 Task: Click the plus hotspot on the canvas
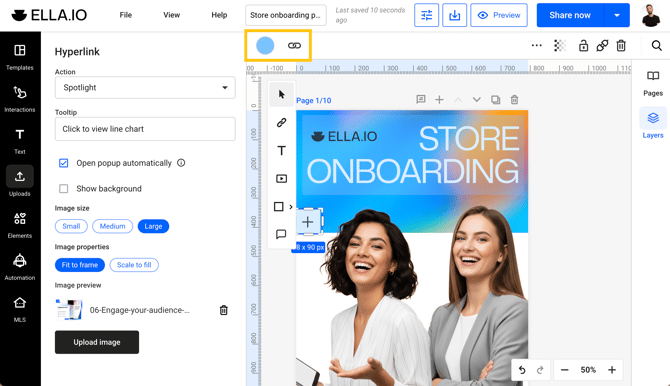pyautogui.click(x=308, y=222)
